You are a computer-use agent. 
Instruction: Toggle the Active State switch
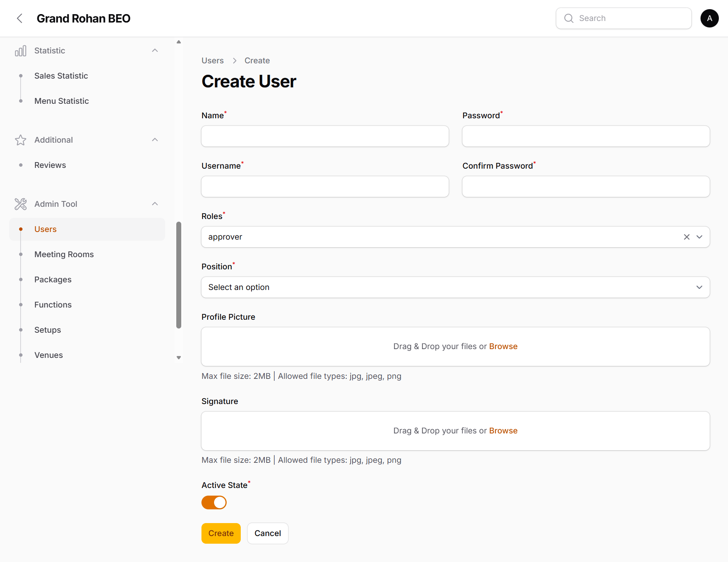click(214, 502)
